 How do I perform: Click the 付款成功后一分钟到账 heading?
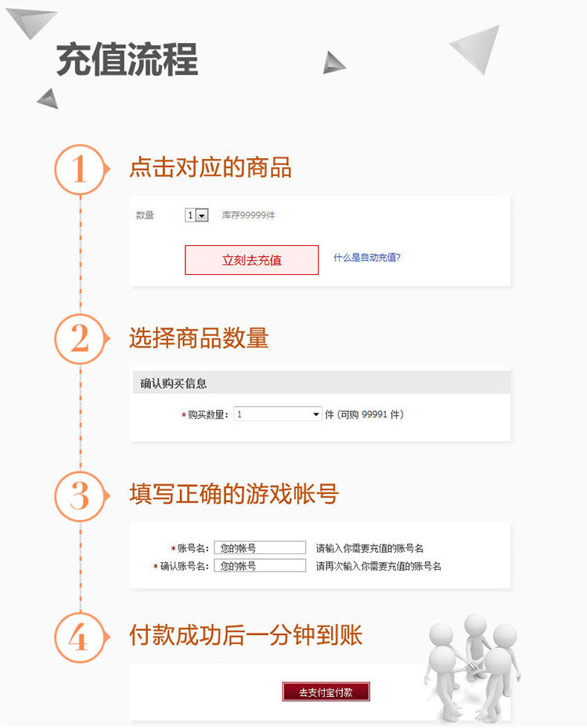coord(246,635)
